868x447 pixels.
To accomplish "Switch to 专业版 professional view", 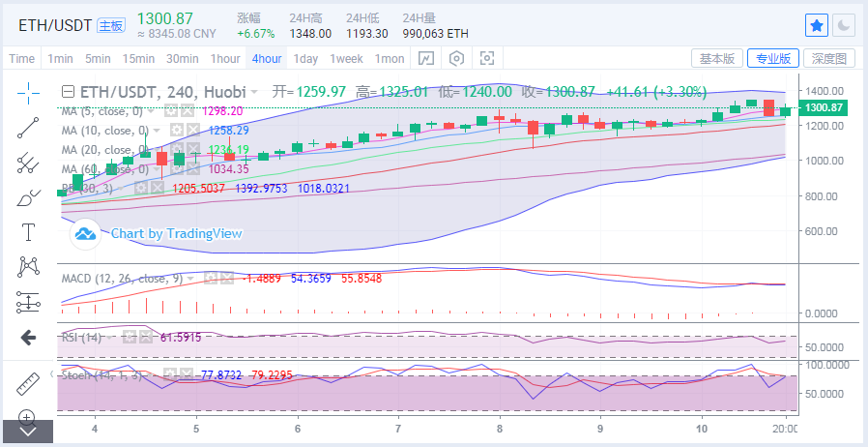I will (772, 58).
